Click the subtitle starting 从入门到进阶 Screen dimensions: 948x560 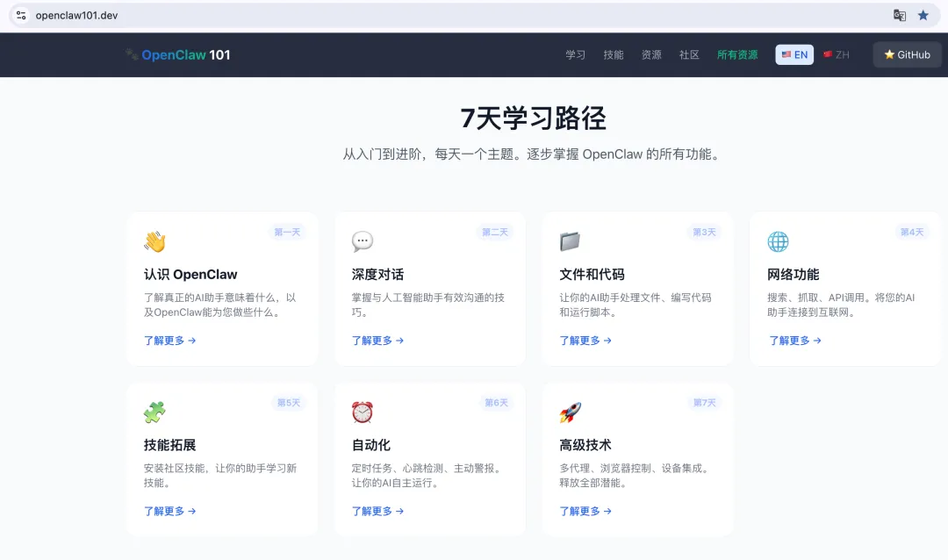coord(533,154)
